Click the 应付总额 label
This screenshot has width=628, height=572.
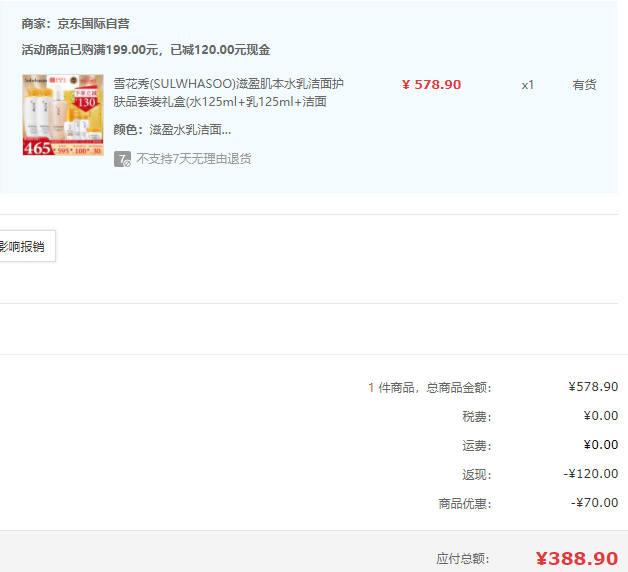click(x=463, y=558)
